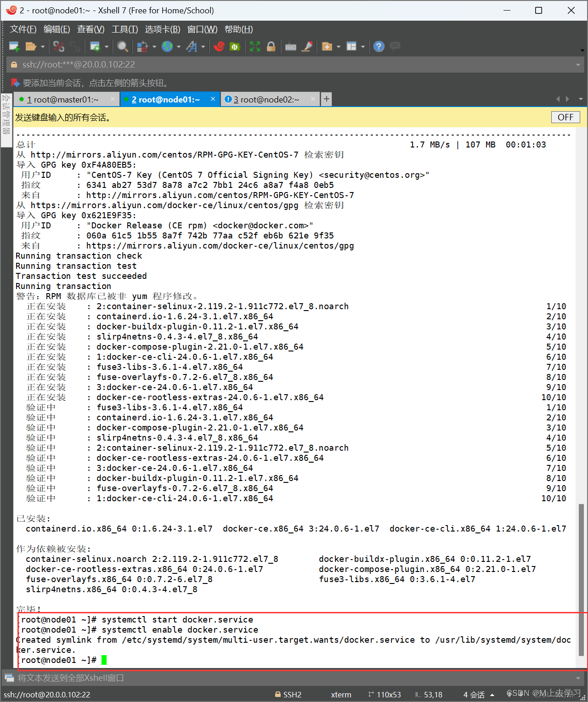Click the 110x53 terminal size entry
This screenshot has width=588, height=702.
[384, 695]
